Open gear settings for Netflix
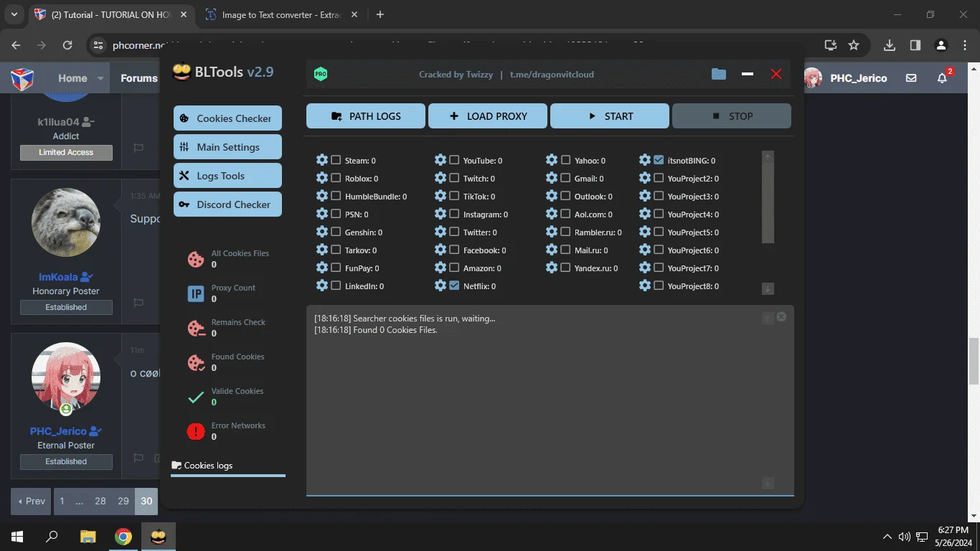This screenshot has height=551, width=980. 440,286
